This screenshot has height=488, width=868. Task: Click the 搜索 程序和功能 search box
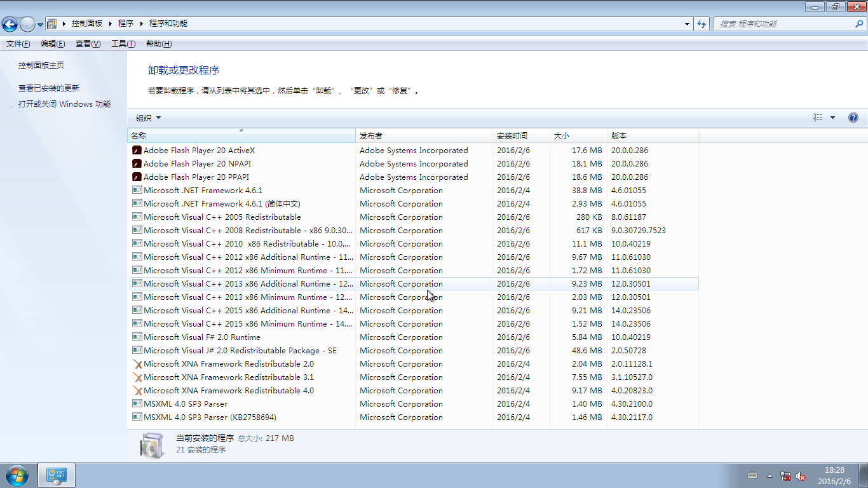coord(785,24)
